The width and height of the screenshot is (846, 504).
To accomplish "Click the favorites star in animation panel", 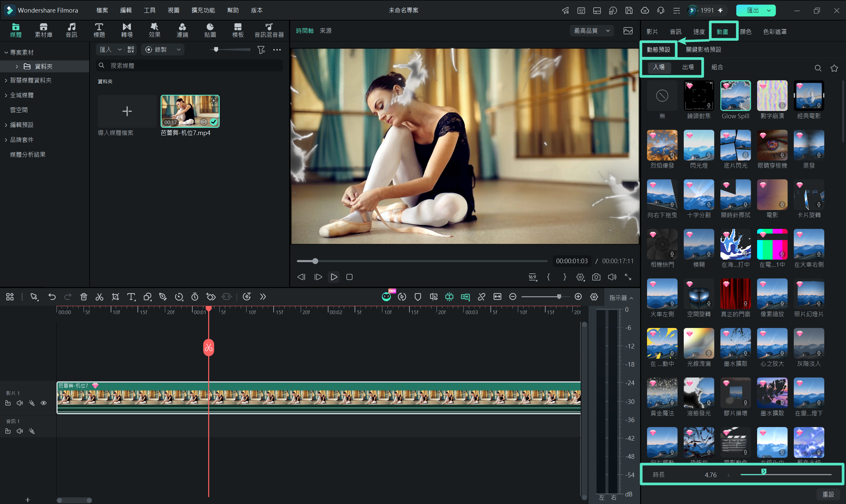I will tap(834, 68).
